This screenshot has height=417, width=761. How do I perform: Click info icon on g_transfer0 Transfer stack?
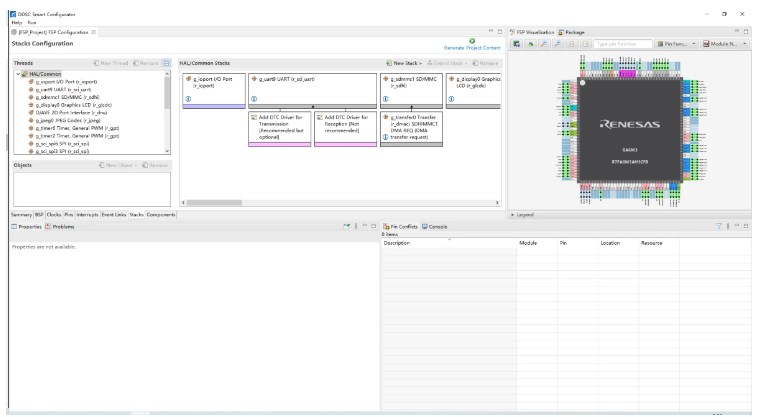click(385, 137)
